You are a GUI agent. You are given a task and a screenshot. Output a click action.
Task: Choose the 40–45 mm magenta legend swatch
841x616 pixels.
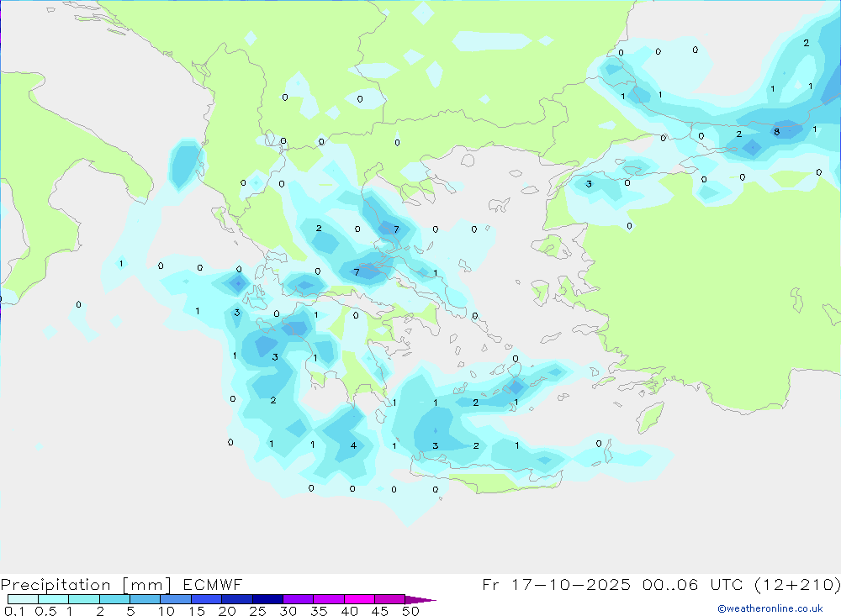click(x=359, y=599)
